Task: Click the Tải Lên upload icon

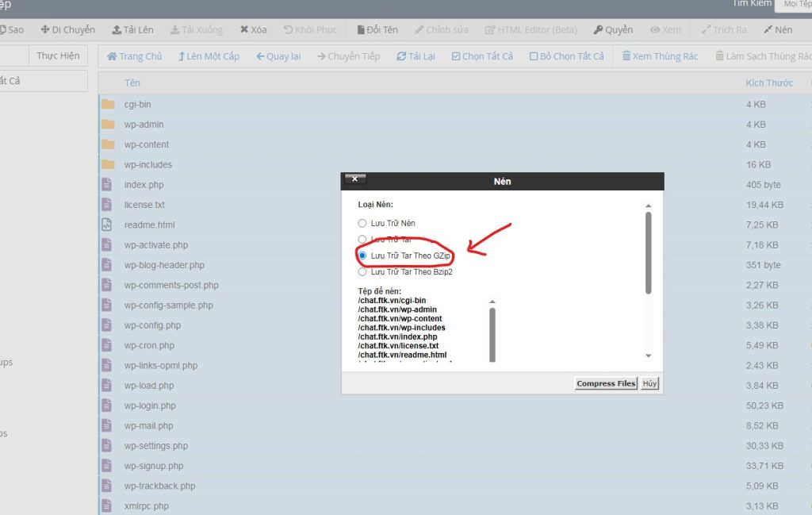Action: (x=117, y=30)
